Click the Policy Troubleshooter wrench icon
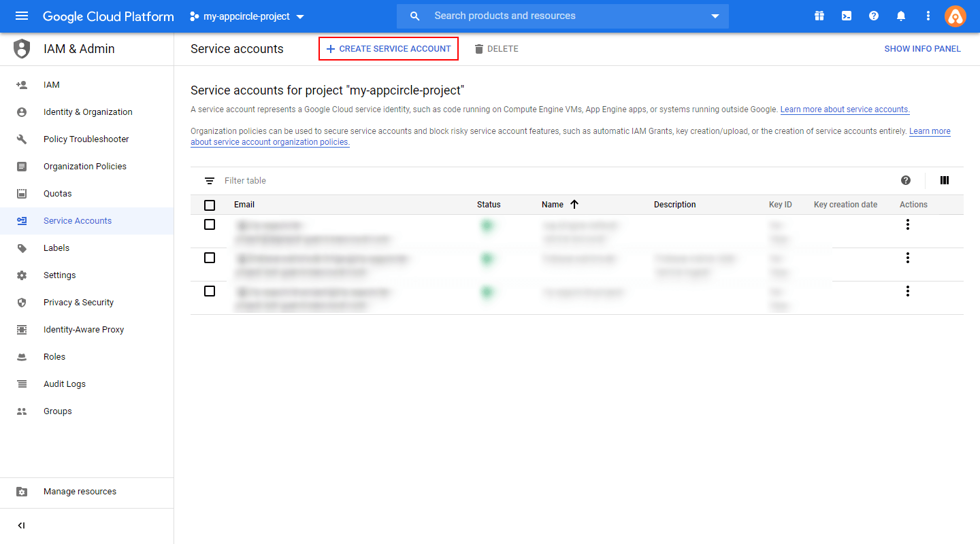 pos(22,139)
